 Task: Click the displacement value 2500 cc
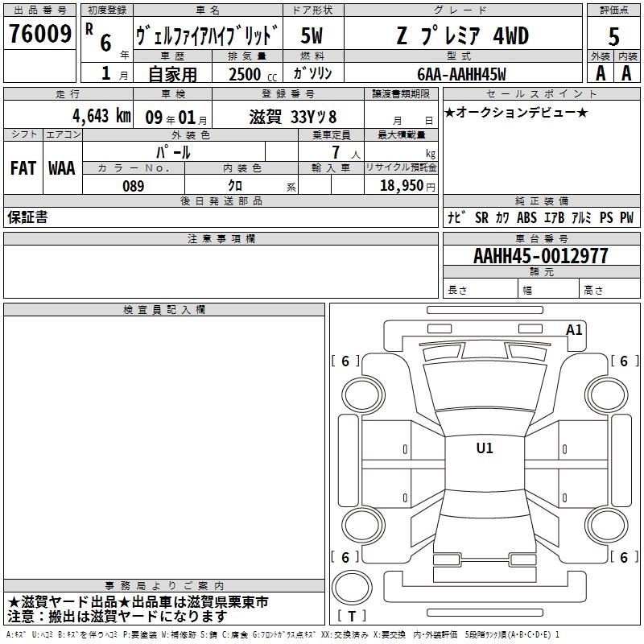[x=253, y=74]
